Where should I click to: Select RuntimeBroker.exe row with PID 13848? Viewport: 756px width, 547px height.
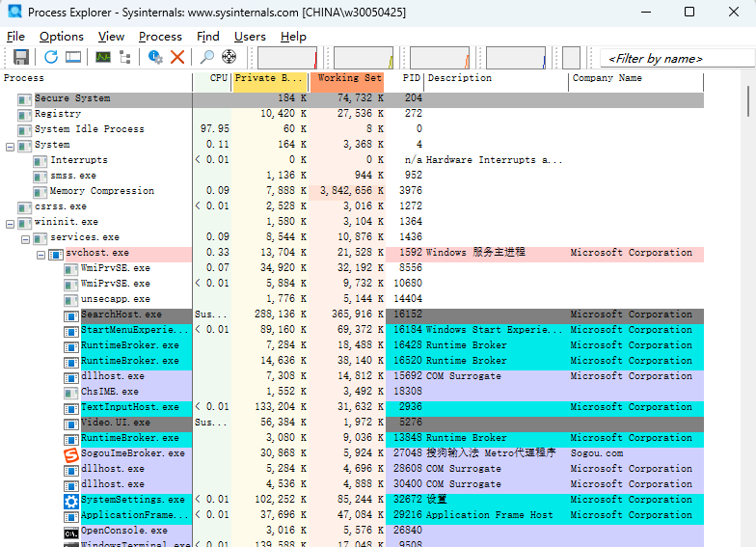pyautogui.click(x=352, y=438)
